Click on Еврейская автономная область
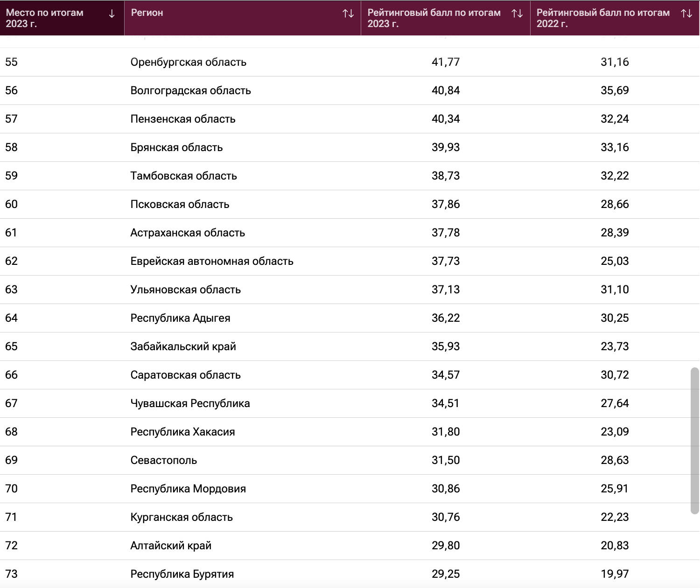Screen dimensions: 700x588 click(x=212, y=261)
